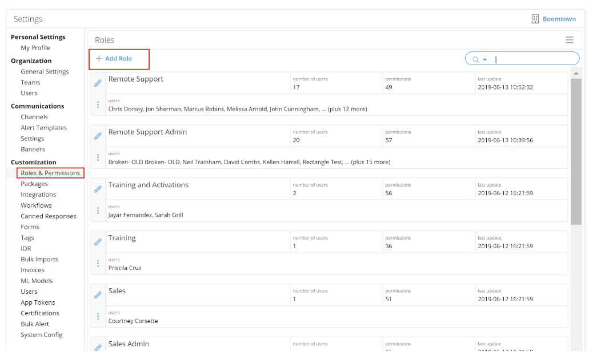Expand the search filter dropdown arrow
Viewport: 593px width, 364px height.
point(485,60)
